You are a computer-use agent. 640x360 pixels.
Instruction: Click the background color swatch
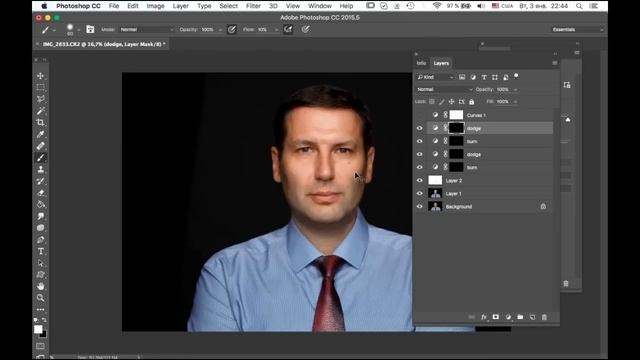click(44, 334)
